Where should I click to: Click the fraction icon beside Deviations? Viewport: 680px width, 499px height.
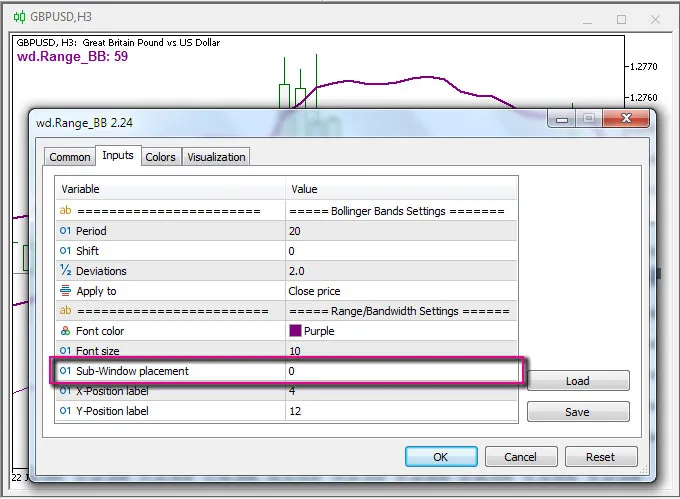click(66, 271)
